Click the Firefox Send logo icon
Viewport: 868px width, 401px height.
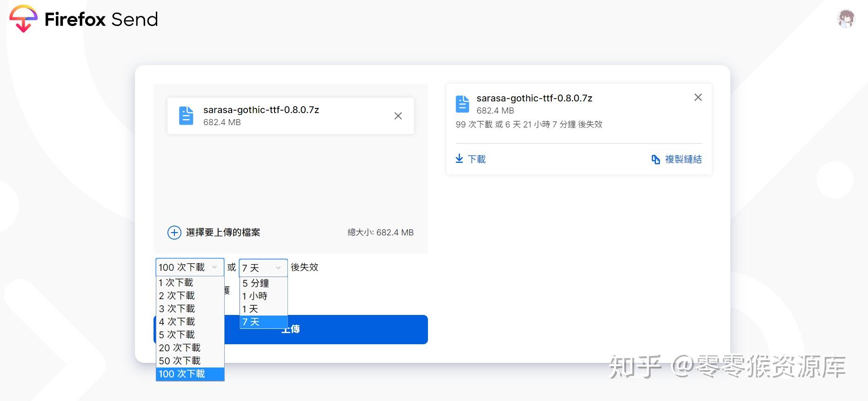pyautogui.click(x=23, y=19)
